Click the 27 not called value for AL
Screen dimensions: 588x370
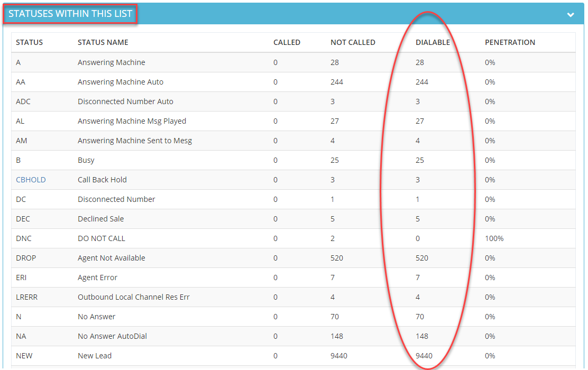[335, 121]
